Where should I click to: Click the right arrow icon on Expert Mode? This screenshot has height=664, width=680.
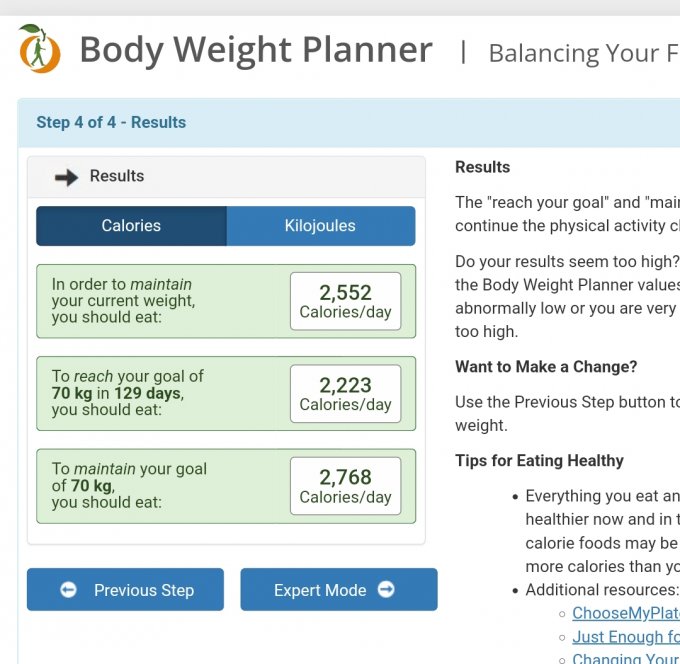click(386, 590)
